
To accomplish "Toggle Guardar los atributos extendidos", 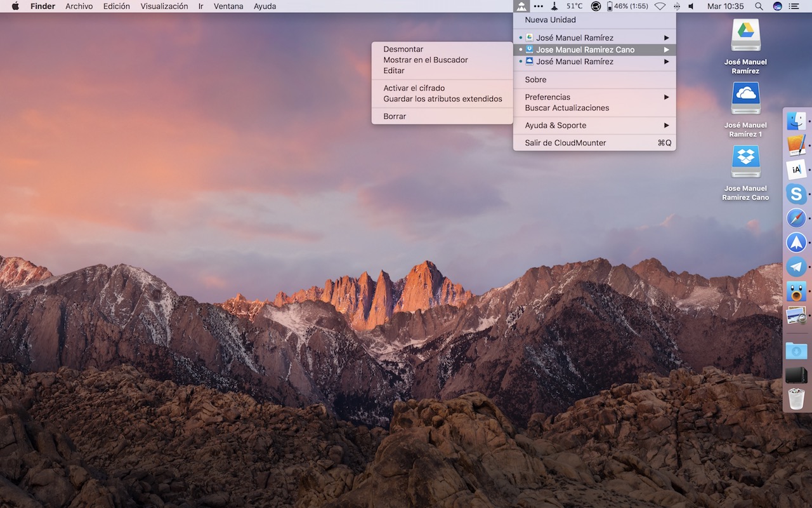I will tap(442, 99).
